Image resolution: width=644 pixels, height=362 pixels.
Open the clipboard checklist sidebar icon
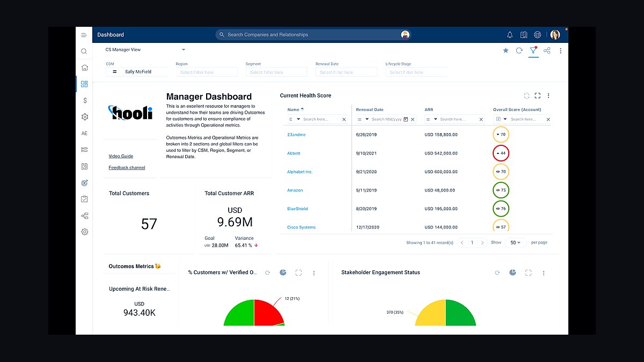click(x=84, y=199)
